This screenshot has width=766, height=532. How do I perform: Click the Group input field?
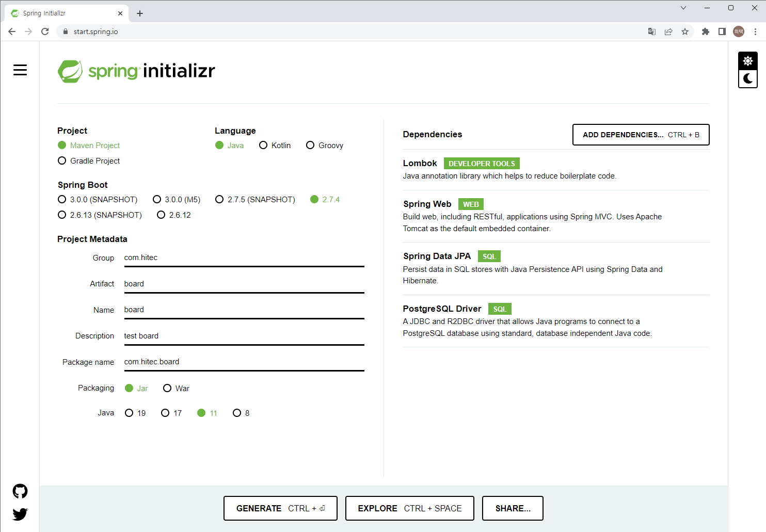click(x=244, y=258)
